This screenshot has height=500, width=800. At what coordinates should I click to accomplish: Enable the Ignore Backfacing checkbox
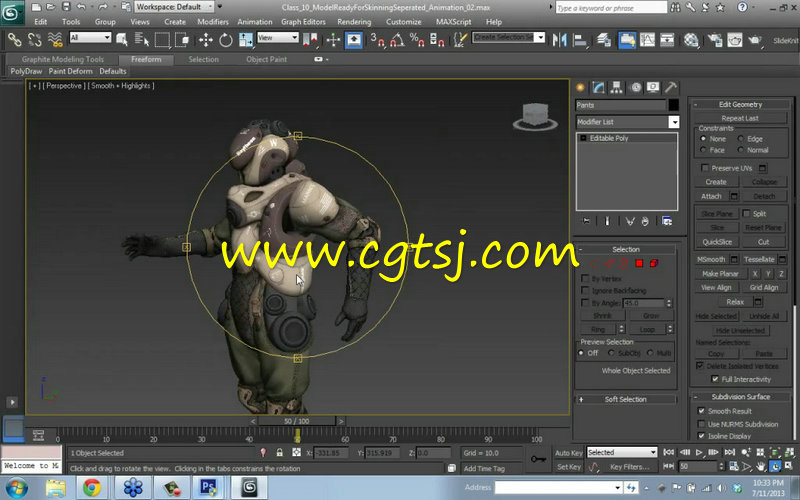[x=585, y=290]
